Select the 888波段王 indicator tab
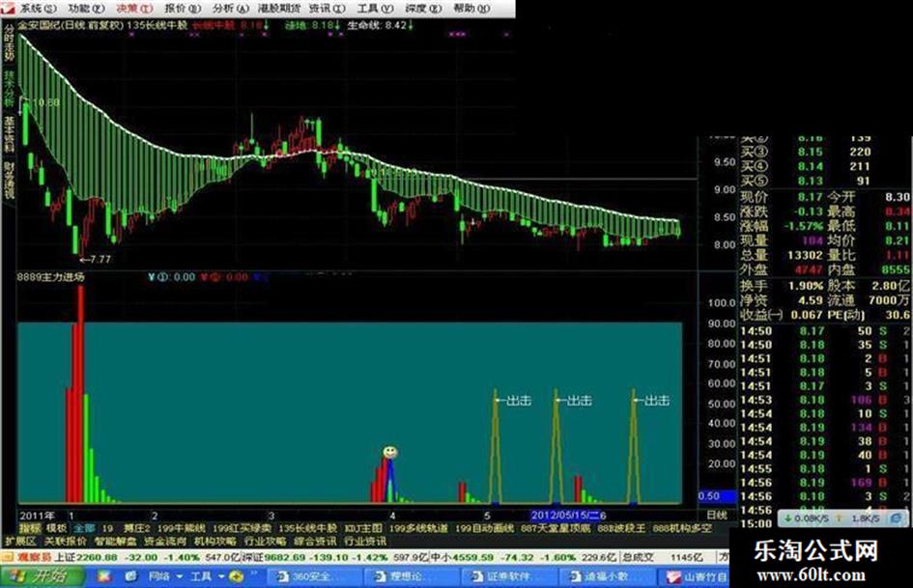This screenshot has width=913, height=588. coord(621,528)
